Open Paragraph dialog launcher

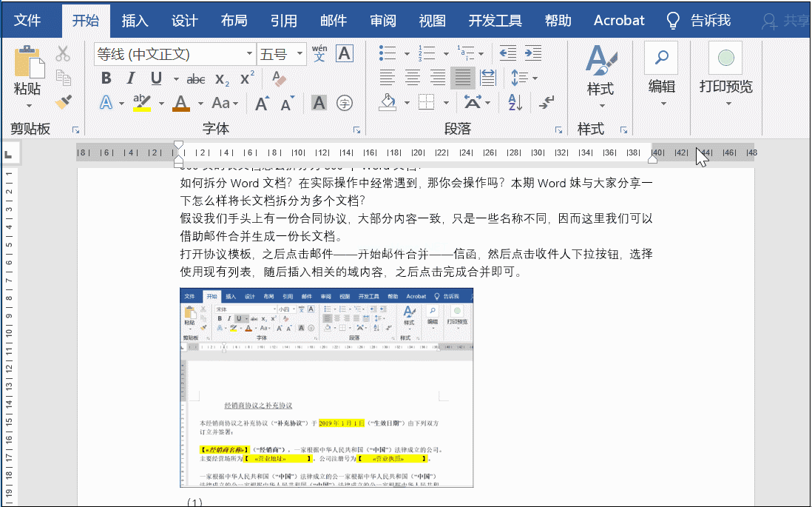tap(558, 130)
